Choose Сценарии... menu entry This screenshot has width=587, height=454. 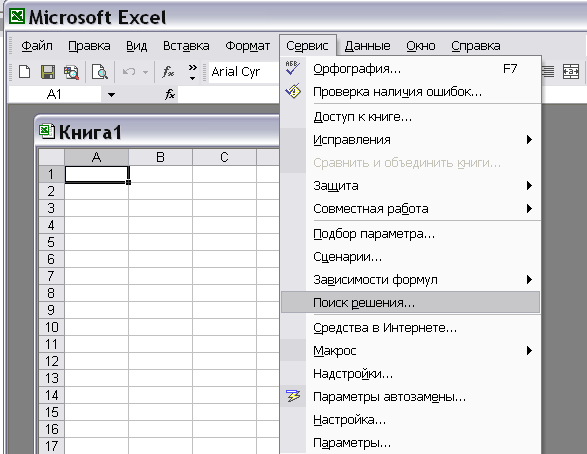(410, 257)
